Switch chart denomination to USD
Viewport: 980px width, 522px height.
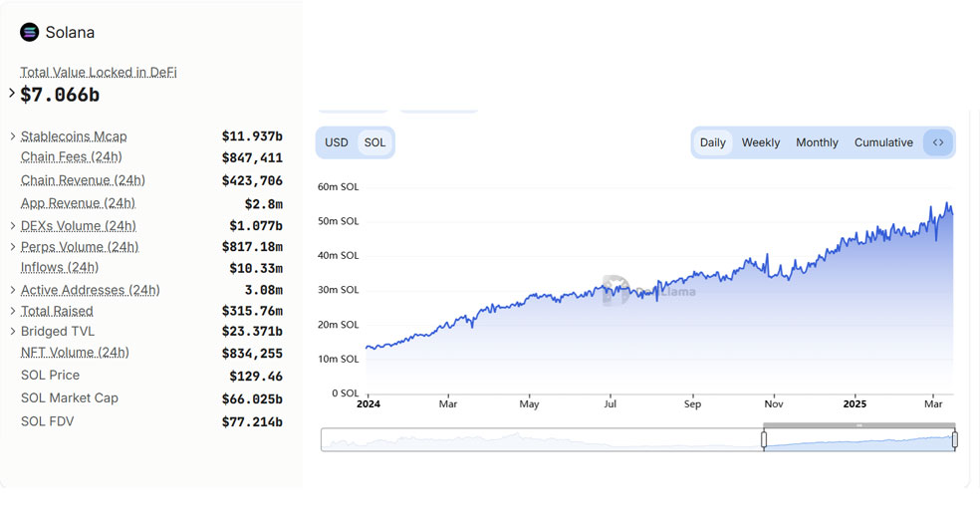pos(337,142)
